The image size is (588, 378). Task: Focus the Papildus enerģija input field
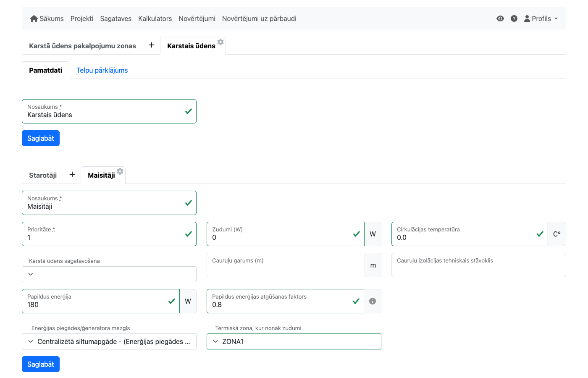pyautogui.click(x=97, y=304)
